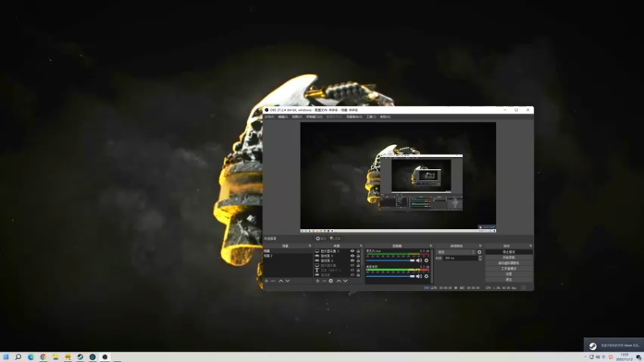This screenshot has height=362, width=644.
Task: Move the selected scene down
Action: tap(287, 281)
